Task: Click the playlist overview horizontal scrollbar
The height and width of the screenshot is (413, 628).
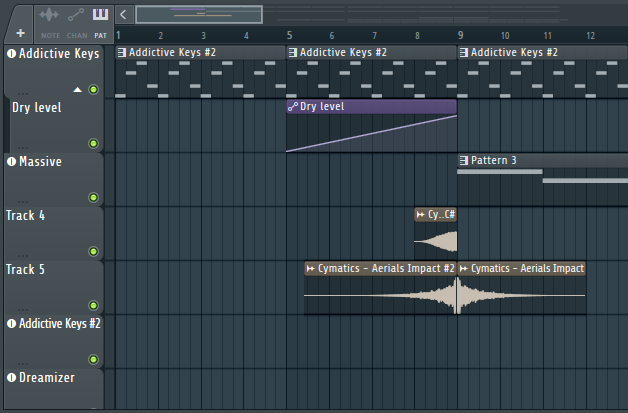Action: pos(199,14)
